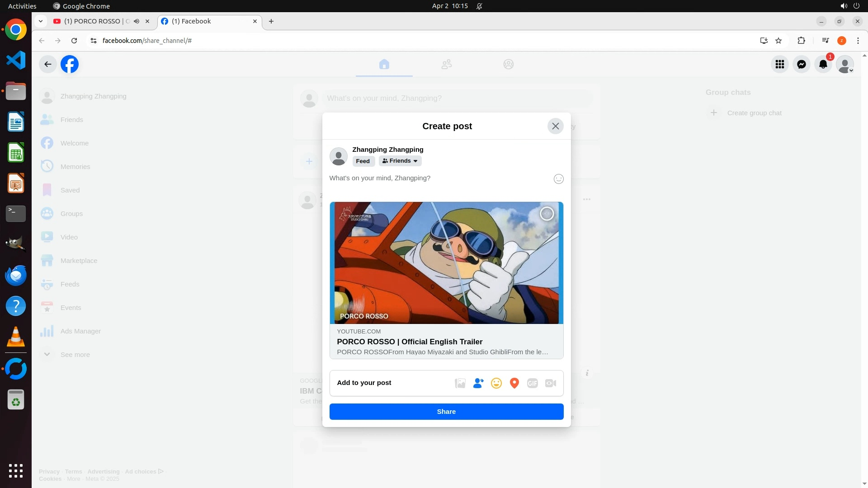Click the GIF icon in the post options
The image size is (868, 488).
[x=532, y=383]
